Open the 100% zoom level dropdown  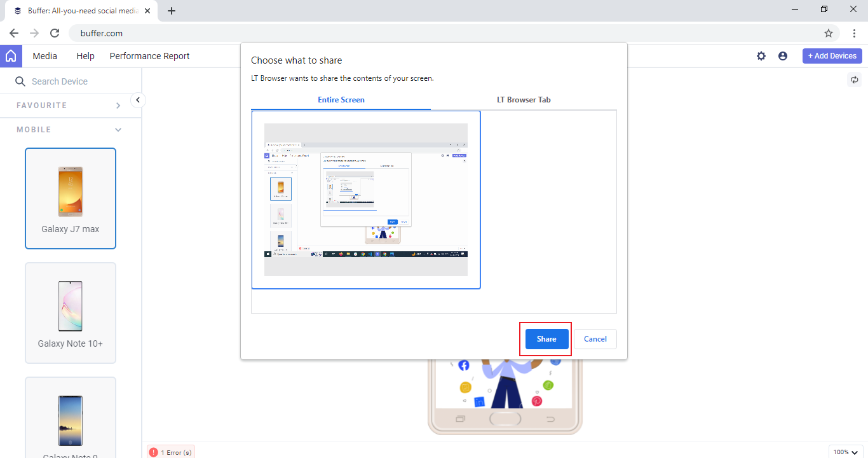[x=846, y=452]
